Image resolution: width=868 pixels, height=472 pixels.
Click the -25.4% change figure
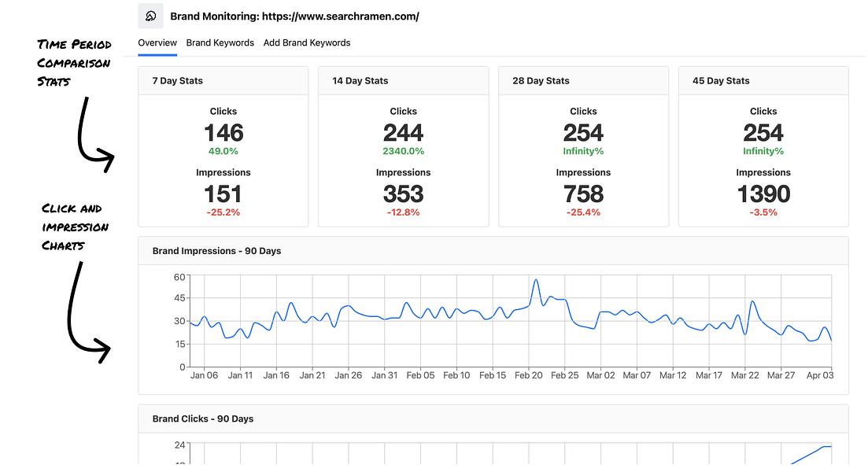click(x=583, y=212)
